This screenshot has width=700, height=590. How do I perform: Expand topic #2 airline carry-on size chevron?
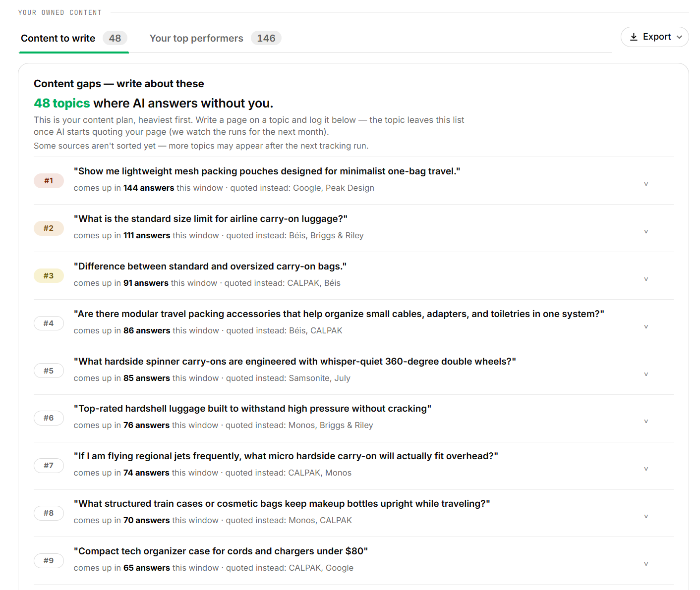point(646,231)
